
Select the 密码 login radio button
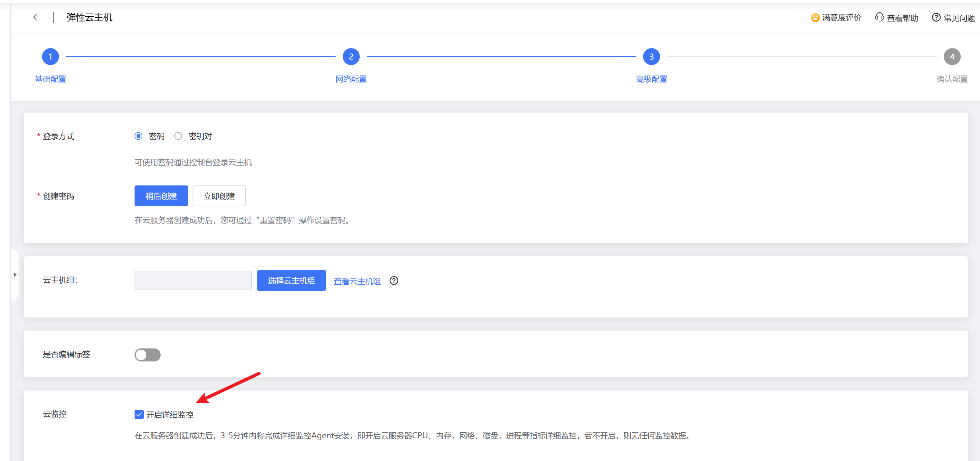(x=138, y=136)
